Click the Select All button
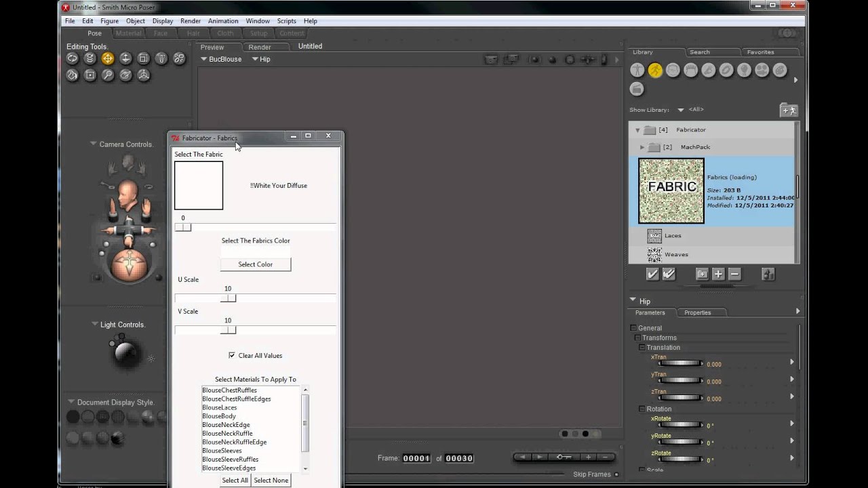 point(235,480)
